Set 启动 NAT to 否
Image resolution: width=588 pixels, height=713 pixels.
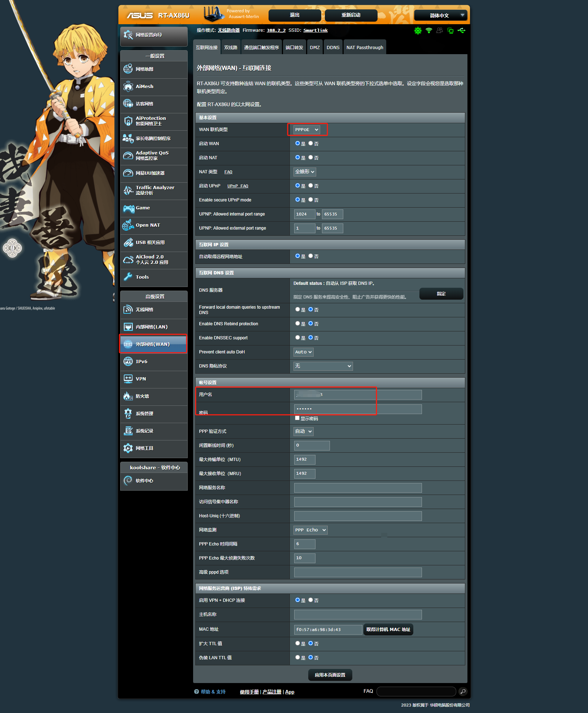pos(310,157)
